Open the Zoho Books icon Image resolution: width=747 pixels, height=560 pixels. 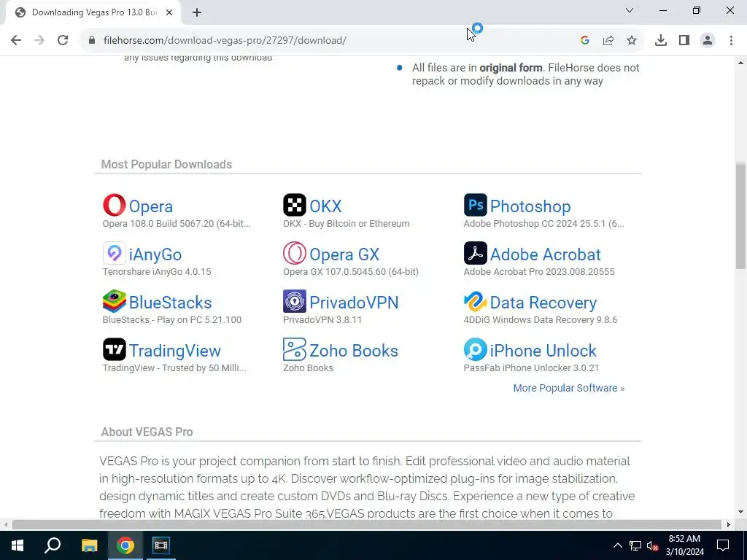pyautogui.click(x=295, y=349)
